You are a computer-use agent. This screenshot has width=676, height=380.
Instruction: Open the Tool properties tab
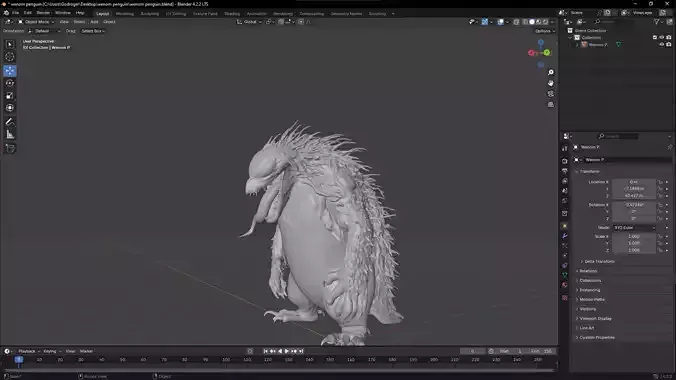[x=565, y=149]
